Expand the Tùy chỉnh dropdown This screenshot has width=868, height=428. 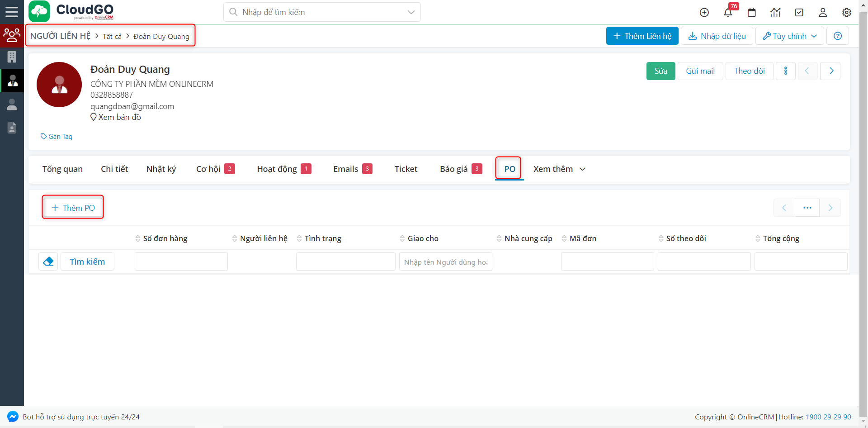[x=789, y=36]
